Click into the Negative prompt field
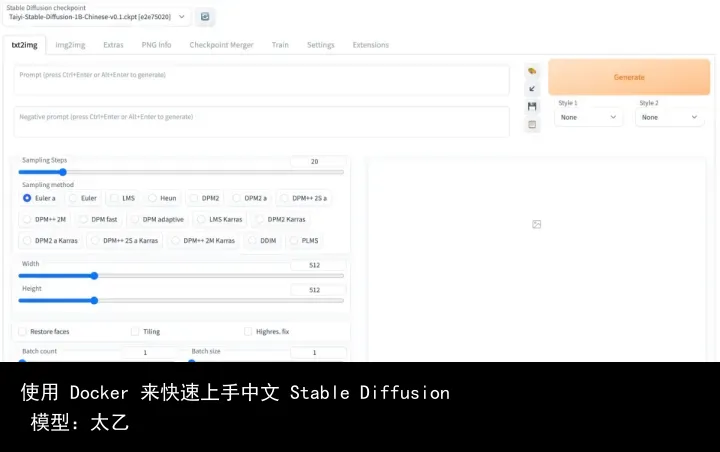The image size is (720, 452). click(x=261, y=122)
